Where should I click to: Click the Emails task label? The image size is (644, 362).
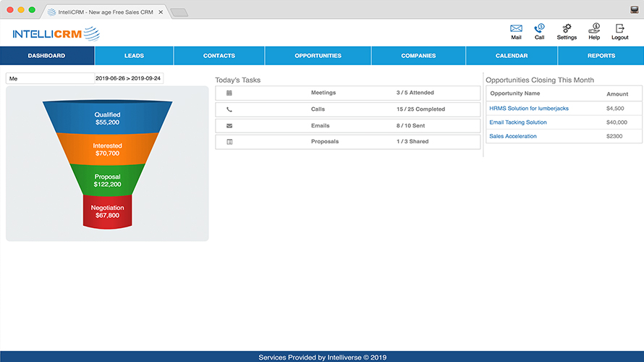point(321,126)
